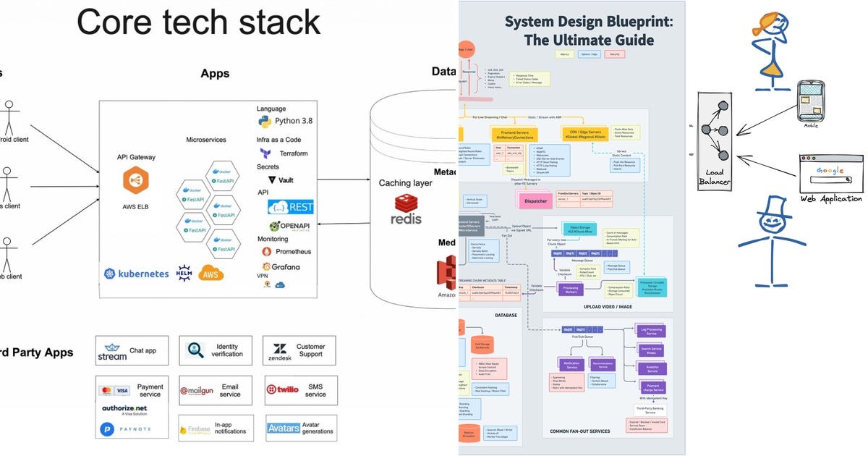The height and width of the screenshot is (456, 868).
Task: Click the Helm icon
Action: tap(184, 273)
